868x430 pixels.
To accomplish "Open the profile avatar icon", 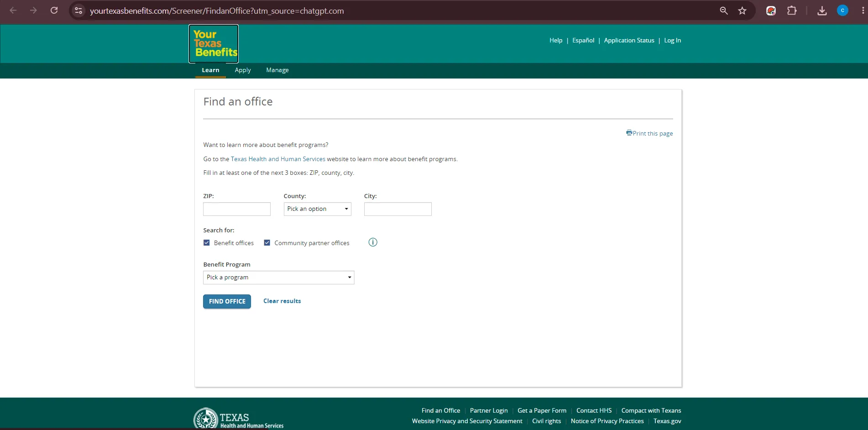I will click(842, 10).
